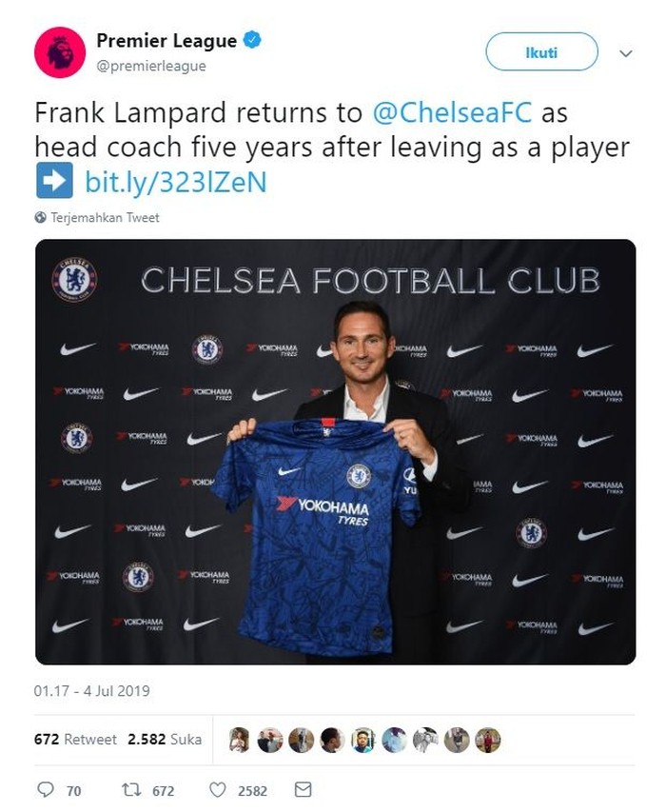Click the @premierleague handle

click(x=151, y=66)
